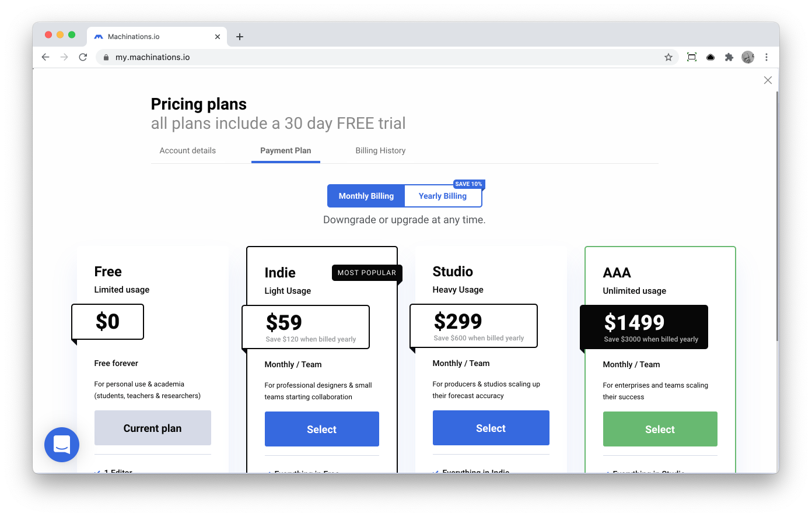This screenshot has width=812, height=517.
Task: Switch to Monthly Billing
Action: (x=366, y=196)
